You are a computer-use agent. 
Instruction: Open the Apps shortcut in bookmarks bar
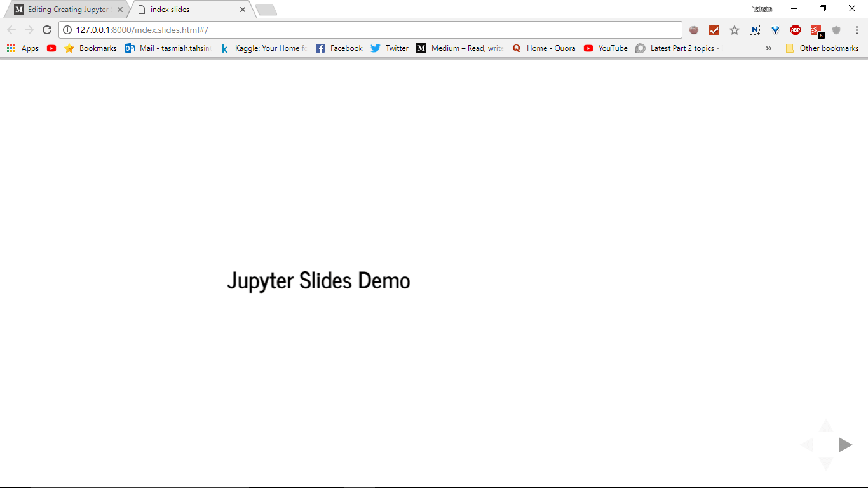click(x=23, y=48)
